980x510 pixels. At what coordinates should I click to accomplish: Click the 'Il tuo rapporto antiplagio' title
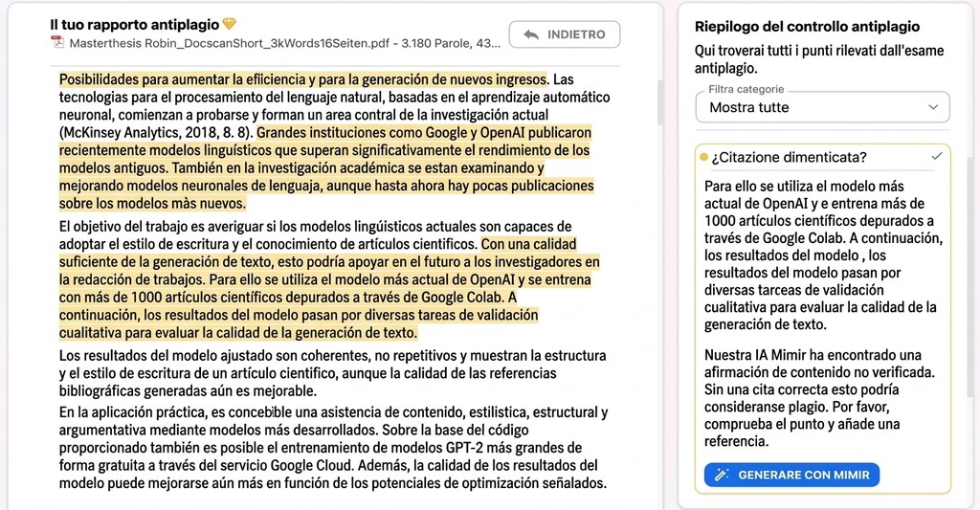134,24
